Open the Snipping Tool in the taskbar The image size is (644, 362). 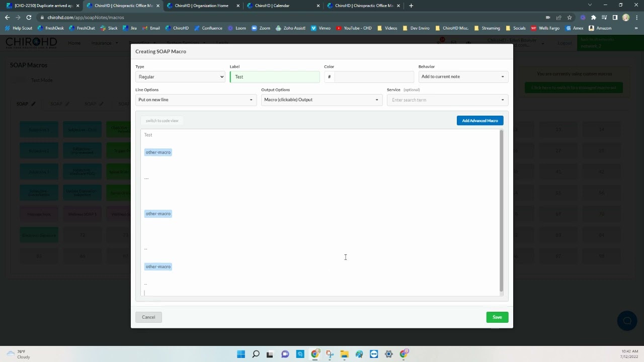pyautogui.click(x=330, y=354)
